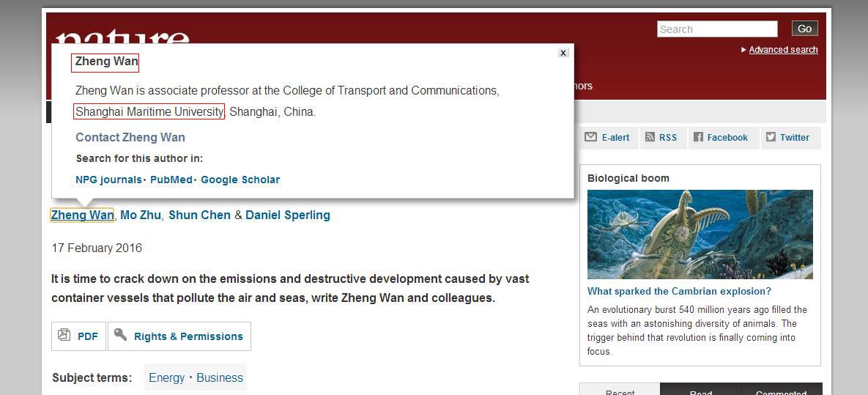Search this author in PubMed
The image size is (868, 395).
pos(171,180)
